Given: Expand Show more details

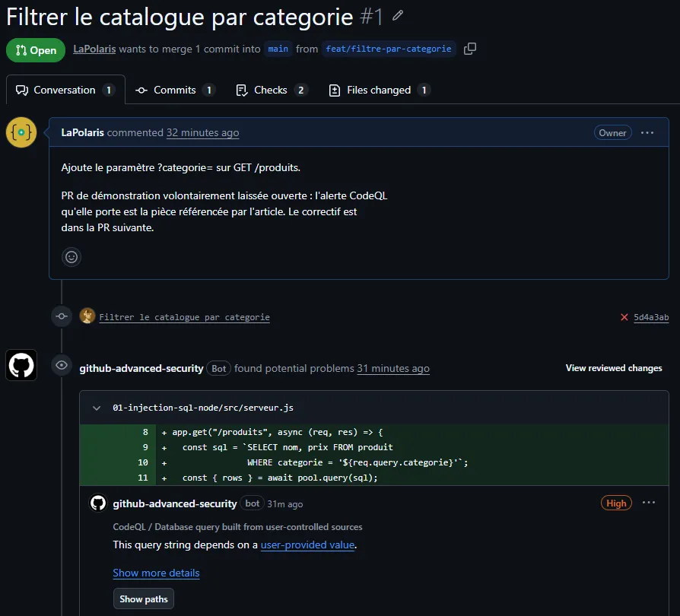Looking at the screenshot, I should point(156,573).
